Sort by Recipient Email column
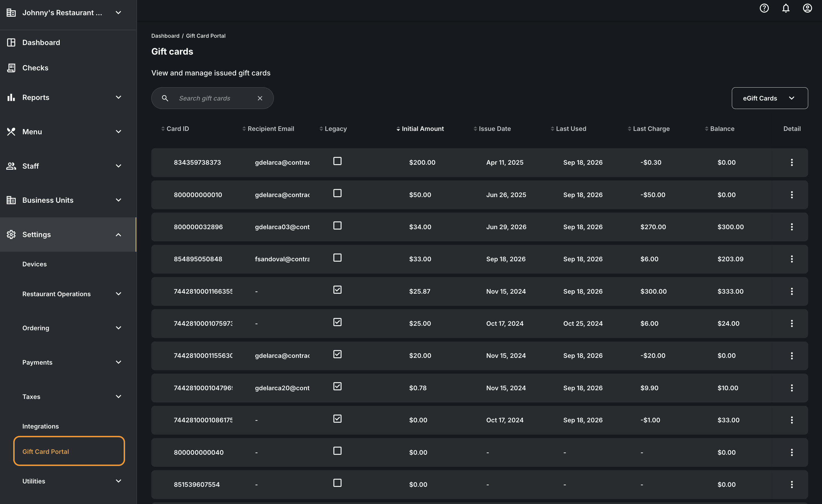 (268, 129)
